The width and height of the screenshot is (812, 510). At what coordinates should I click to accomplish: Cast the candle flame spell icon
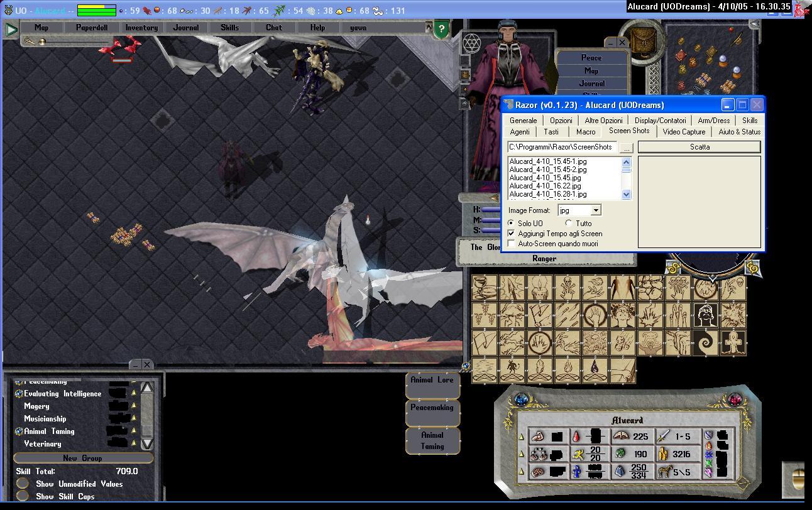[x=540, y=288]
